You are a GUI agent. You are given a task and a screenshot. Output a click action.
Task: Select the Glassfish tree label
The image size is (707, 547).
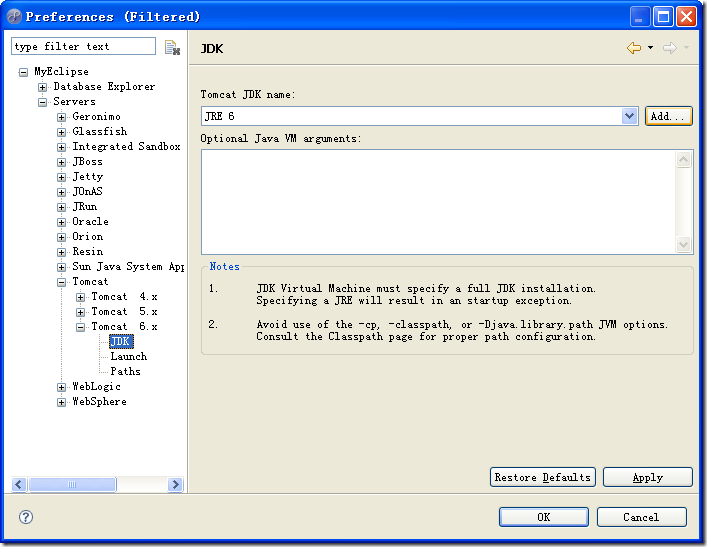(100, 131)
